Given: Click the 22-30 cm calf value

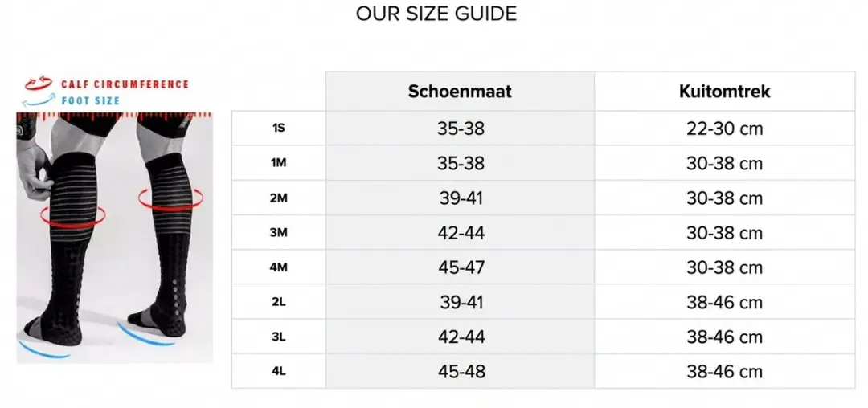Looking at the screenshot, I should [x=725, y=129].
